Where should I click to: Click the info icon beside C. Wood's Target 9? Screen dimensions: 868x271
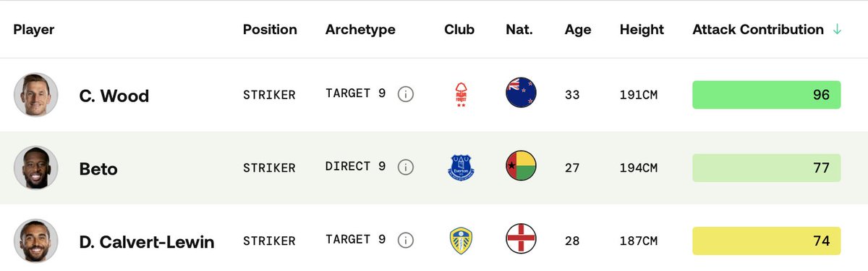406,95
